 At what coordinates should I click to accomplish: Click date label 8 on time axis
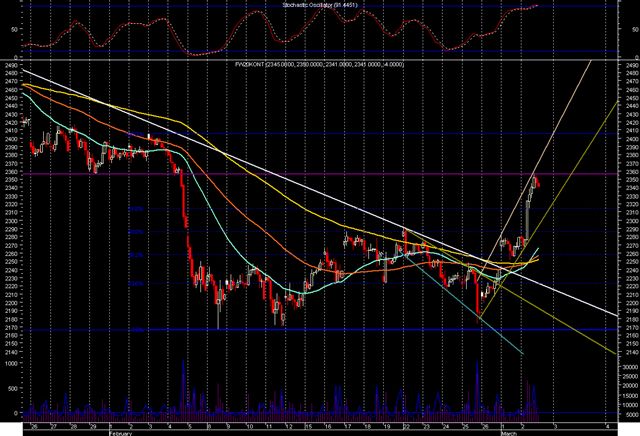pyautogui.click(x=209, y=427)
